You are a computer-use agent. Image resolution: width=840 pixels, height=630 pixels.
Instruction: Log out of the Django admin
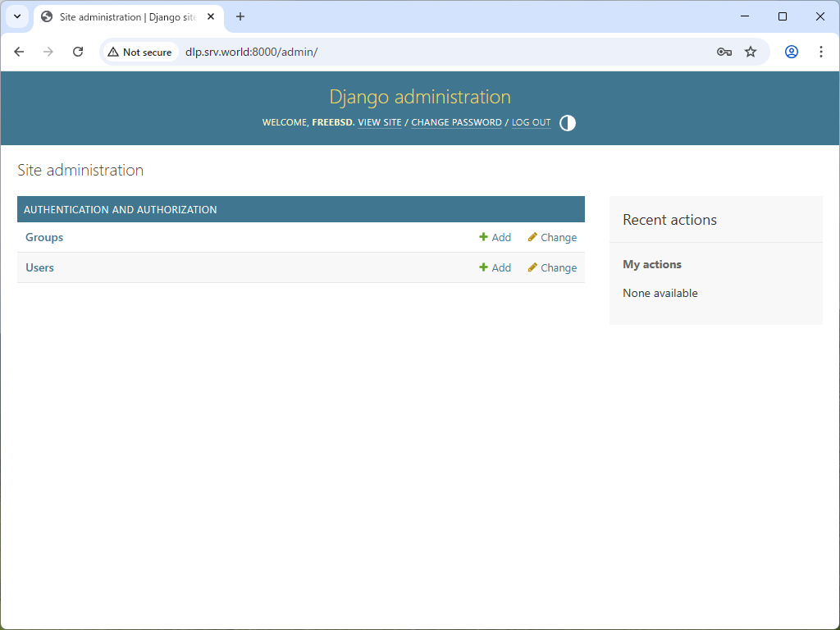point(531,122)
